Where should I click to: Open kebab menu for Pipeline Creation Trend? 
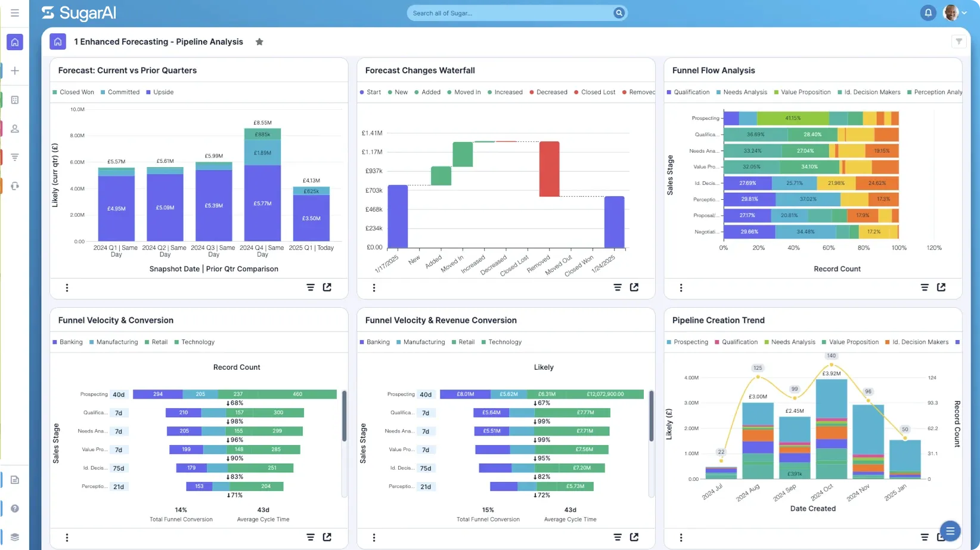(681, 537)
